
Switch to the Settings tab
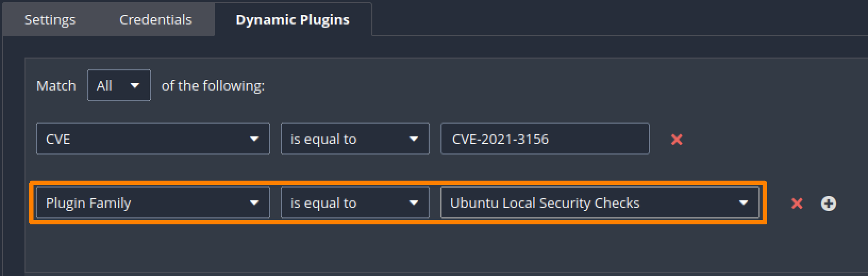pos(50,20)
